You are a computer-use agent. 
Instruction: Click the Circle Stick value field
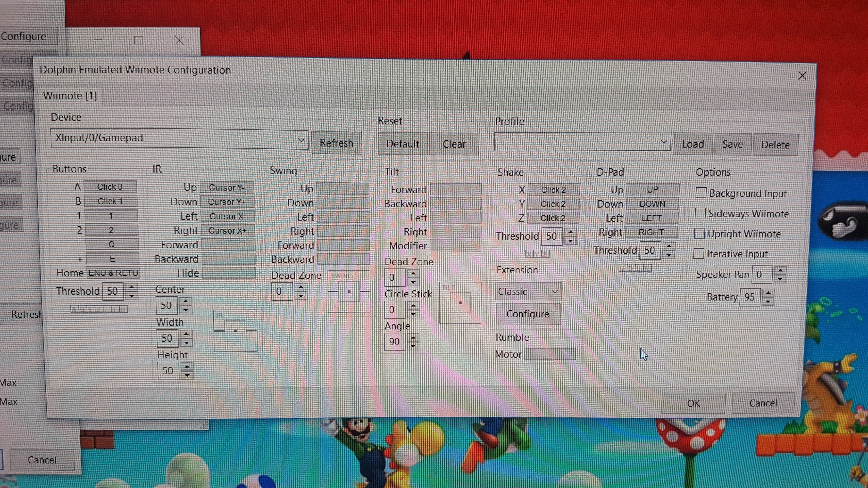[x=395, y=310]
